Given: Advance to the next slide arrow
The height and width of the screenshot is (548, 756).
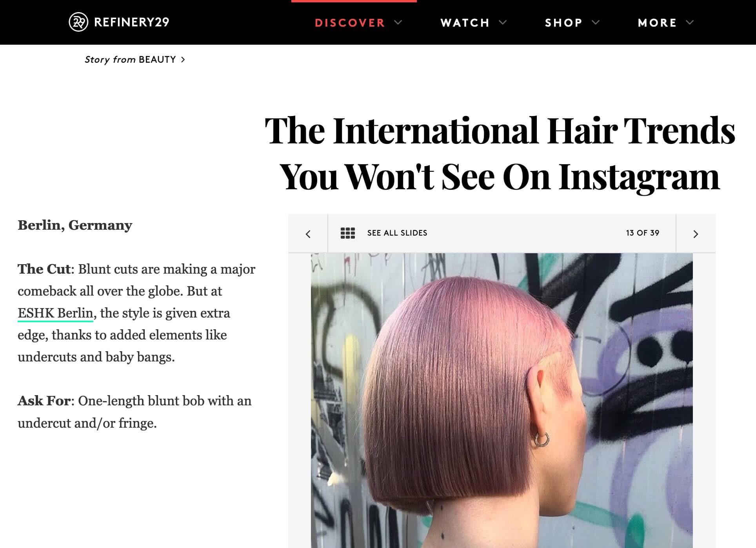Looking at the screenshot, I should click(x=696, y=234).
